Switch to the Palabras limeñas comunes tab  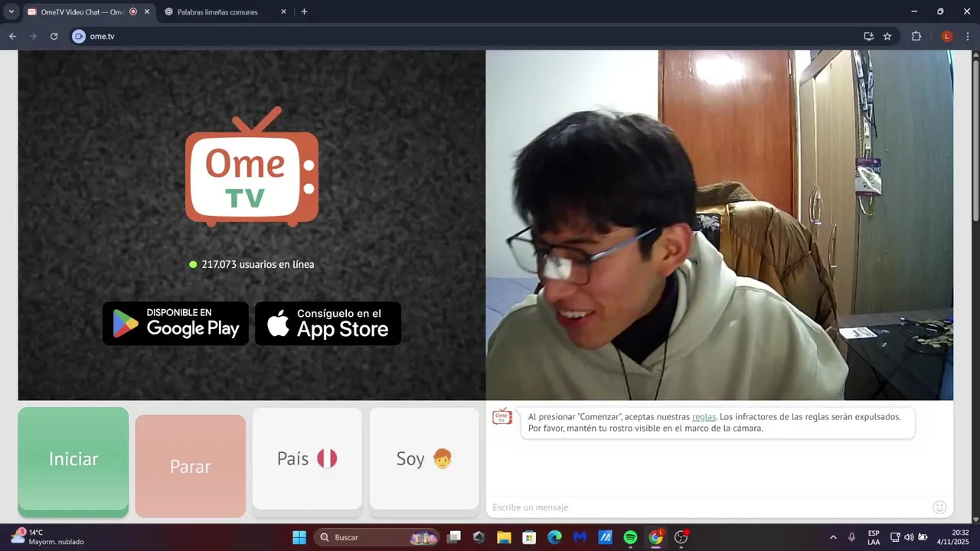coord(217,12)
